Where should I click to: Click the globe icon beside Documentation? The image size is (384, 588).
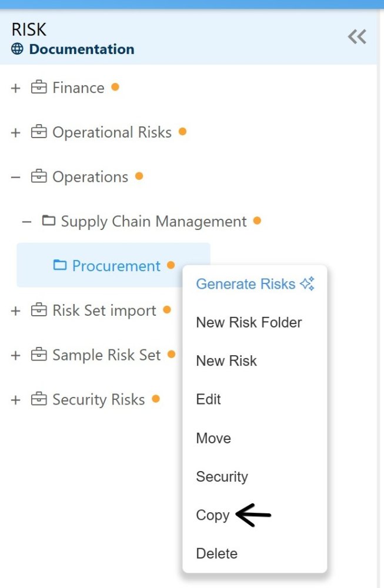(17, 49)
